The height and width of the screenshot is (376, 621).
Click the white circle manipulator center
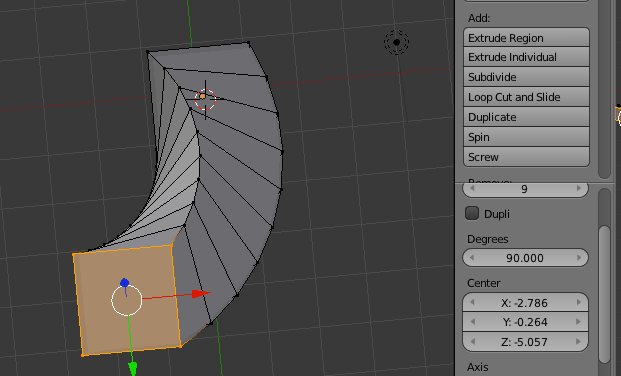click(126, 300)
